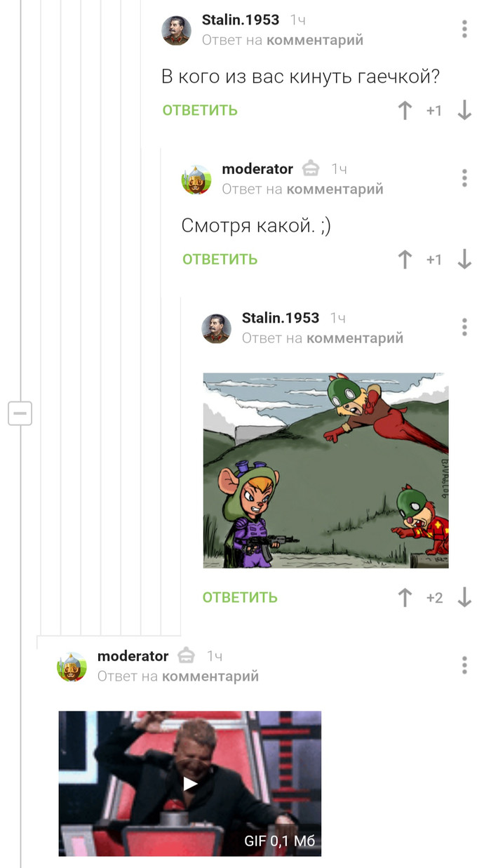Click moderator badge icon next to GIF comment username

(x=186, y=656)
